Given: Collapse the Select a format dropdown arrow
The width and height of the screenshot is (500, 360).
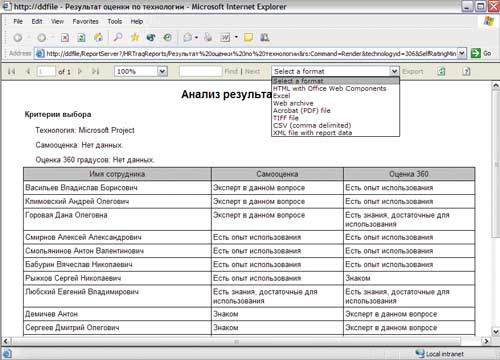Looking at the screenshot, I should point(394,71).
